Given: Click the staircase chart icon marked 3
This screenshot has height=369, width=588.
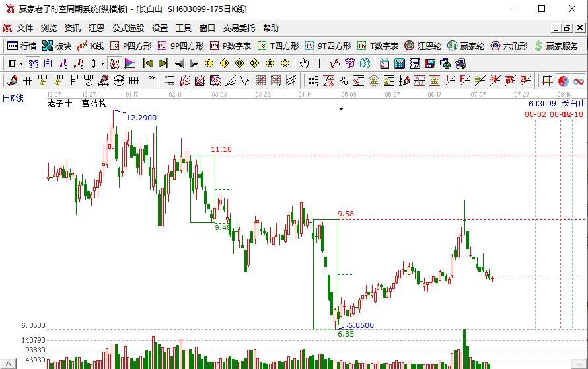Looking at the screenshot, I should click(x=63, y=64).
